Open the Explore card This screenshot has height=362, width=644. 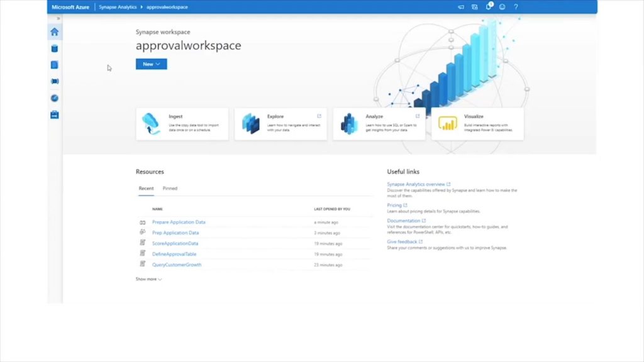pyautogui.click(x=280, y=124)
